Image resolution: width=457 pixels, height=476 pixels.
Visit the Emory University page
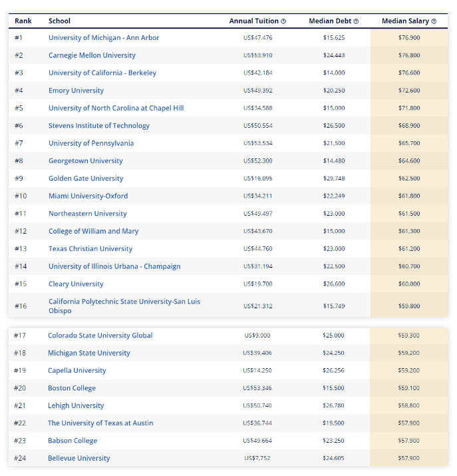(x=76, y=91)
